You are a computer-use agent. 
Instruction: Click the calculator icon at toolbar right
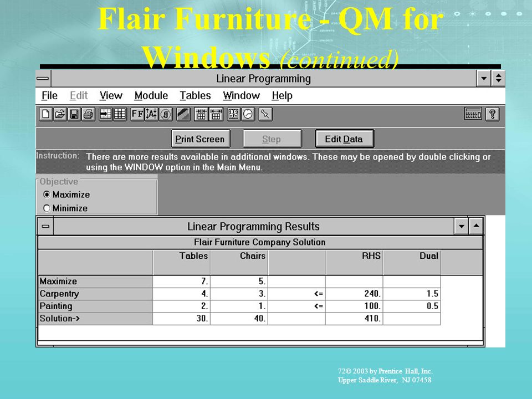point(473,114)
